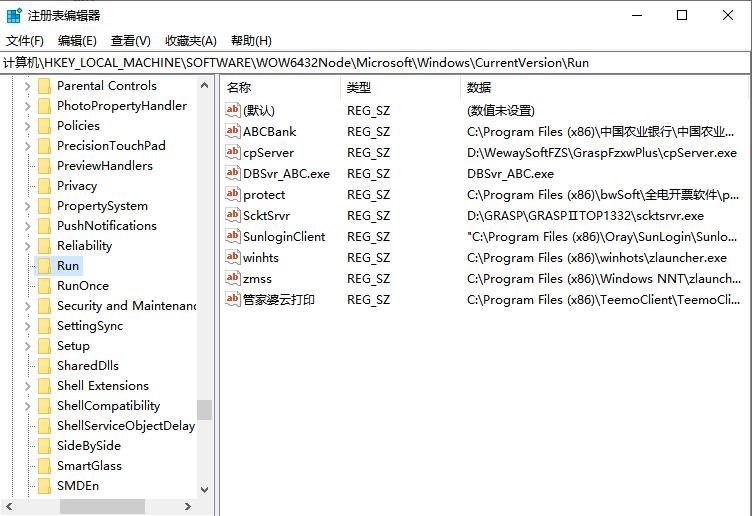Open the 收藏夹(A) menu
Screen dimensions: 752x516
tap(190, 41)
